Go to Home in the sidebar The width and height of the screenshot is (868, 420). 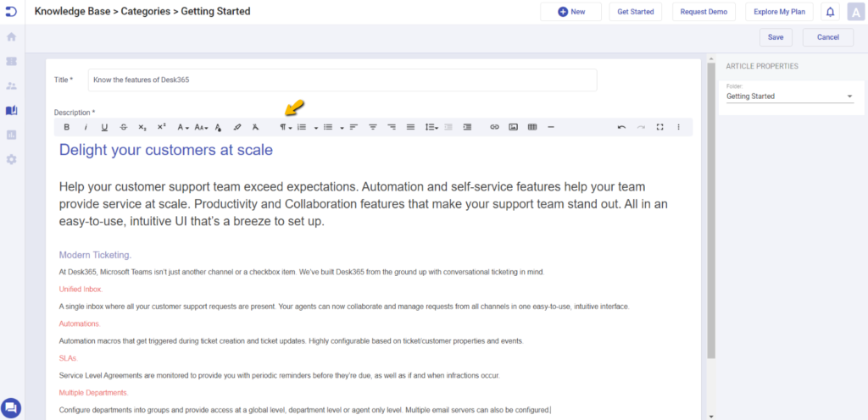11,37
